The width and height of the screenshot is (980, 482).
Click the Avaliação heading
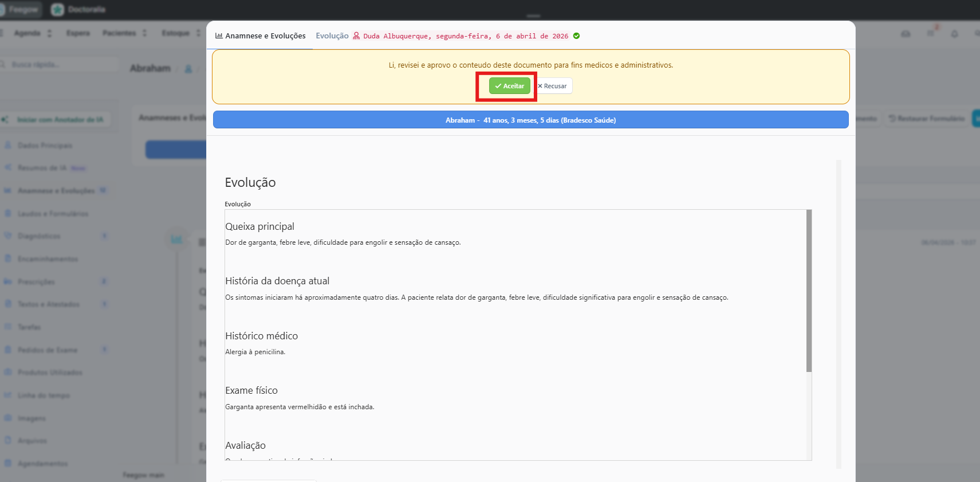pyautogui.click(x=245, y=445)
